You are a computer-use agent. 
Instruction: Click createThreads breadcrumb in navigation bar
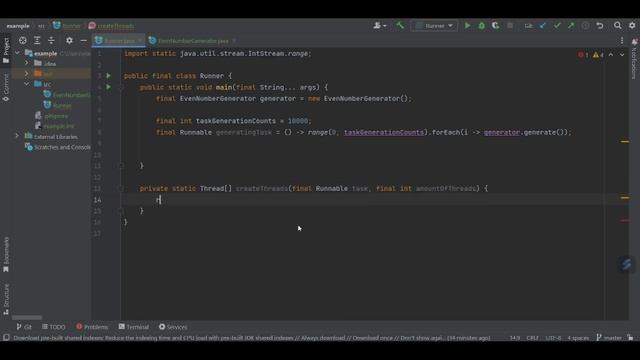(111, 26)
